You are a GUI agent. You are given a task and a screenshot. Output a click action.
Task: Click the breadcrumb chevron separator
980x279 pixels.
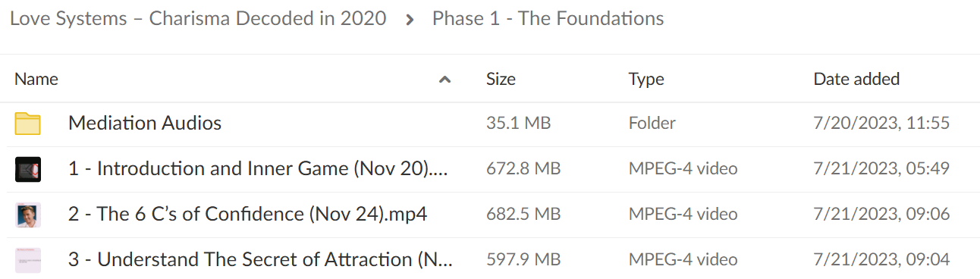point(410,20)
